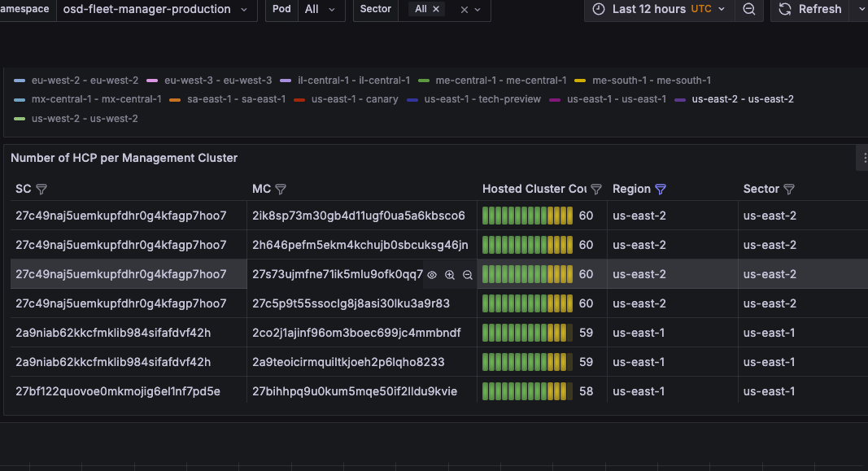
Task: Click the 59-count gauge bar for 2co2j1ajinf96om3boec699jc4mmbndf
Action: click(527, 334)
